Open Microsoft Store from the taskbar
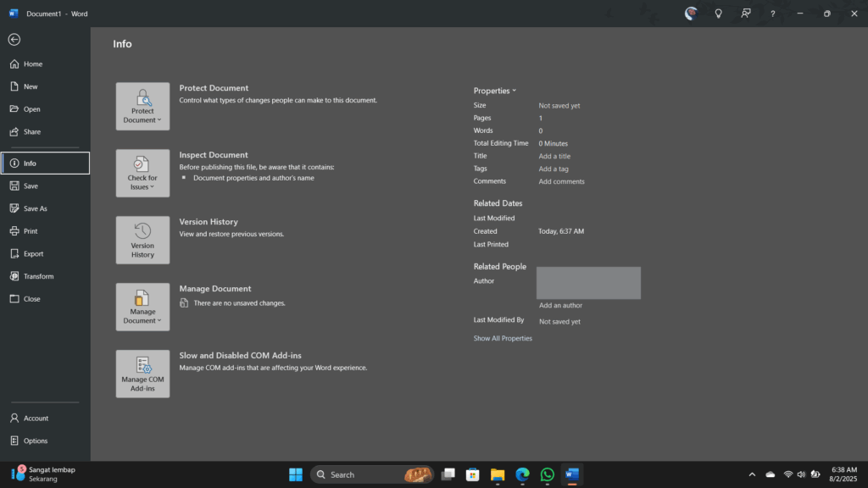The width and height of the screenshot is (868, 488). pos(473,474)
